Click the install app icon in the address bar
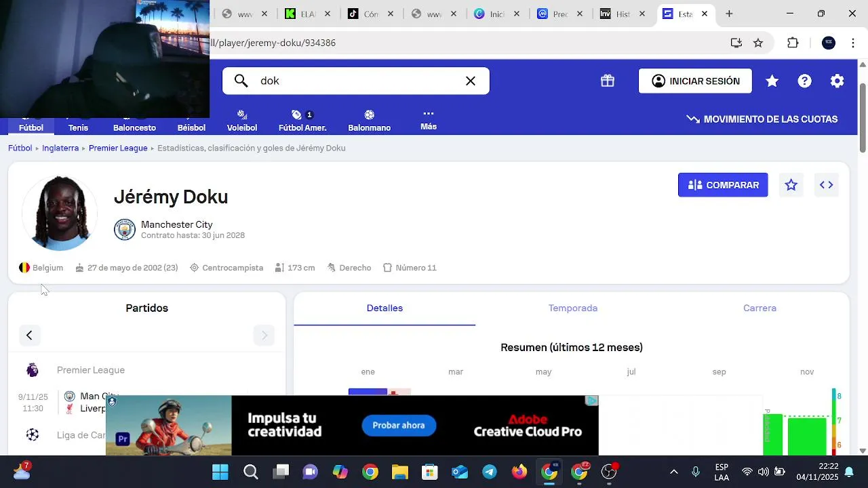868x488 pixels. (x=736, y=43)
